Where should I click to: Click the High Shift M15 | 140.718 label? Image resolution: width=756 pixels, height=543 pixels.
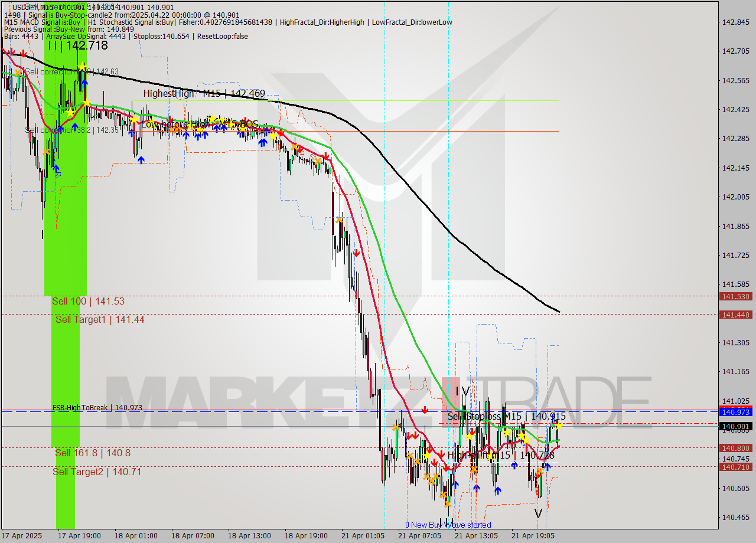(501, 455)
